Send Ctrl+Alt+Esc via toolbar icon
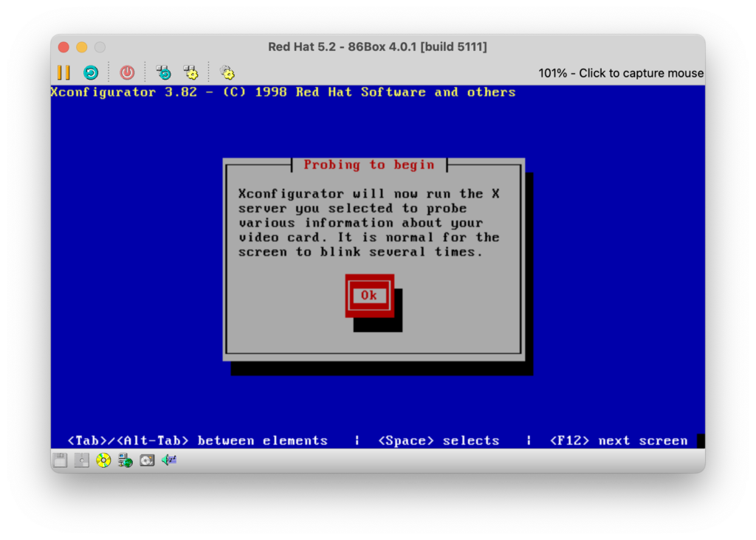The width and height of the screenshot is (756, 540). point(191,73)
